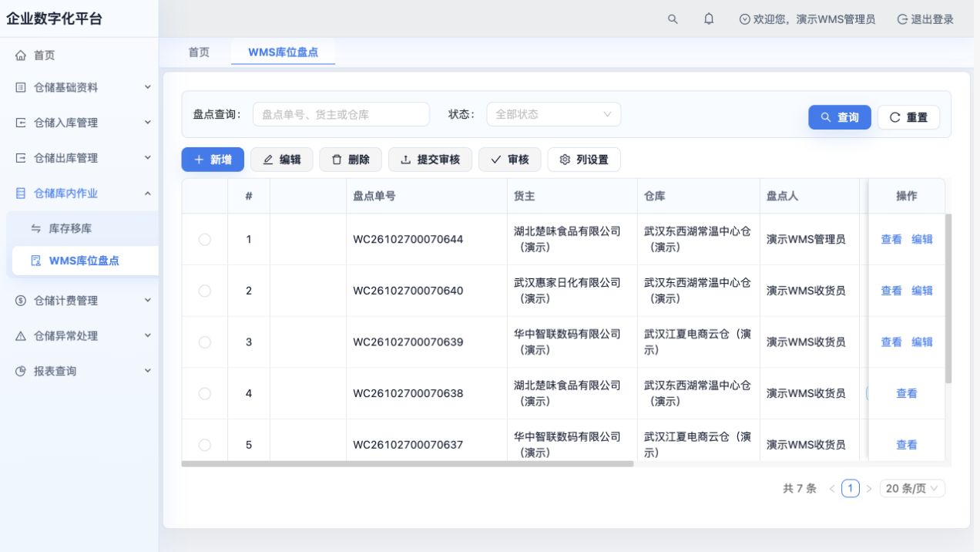Select radio button for row WC26102700070638
The image size is (980, 552).
click(204, 393)
